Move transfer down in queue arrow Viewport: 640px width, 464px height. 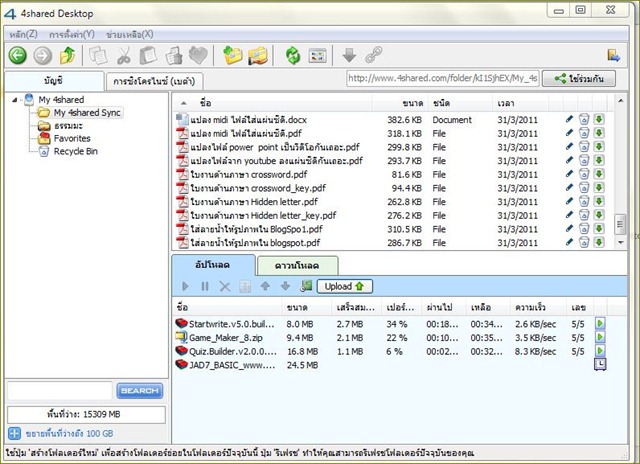click(285, 286)
